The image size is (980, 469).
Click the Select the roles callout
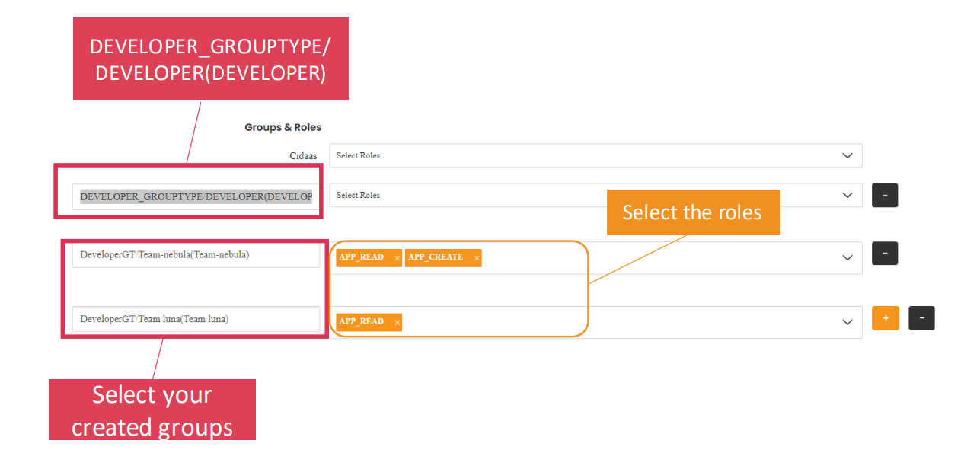(x=692, y=212)
